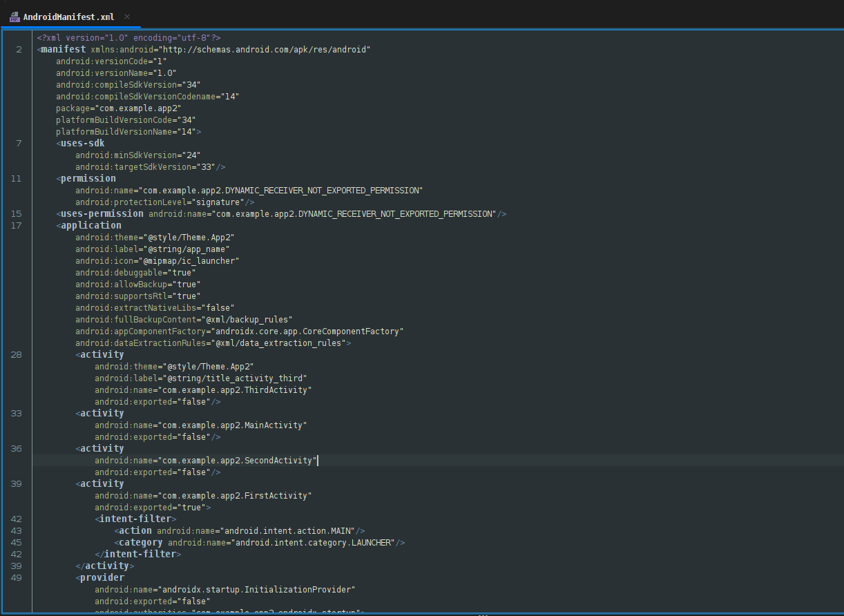Click android:label="@string/app_name" attribute
Image resolution: width=844 pixels, height=616 pixels.
pyautogui.click(x=153, y=249)
